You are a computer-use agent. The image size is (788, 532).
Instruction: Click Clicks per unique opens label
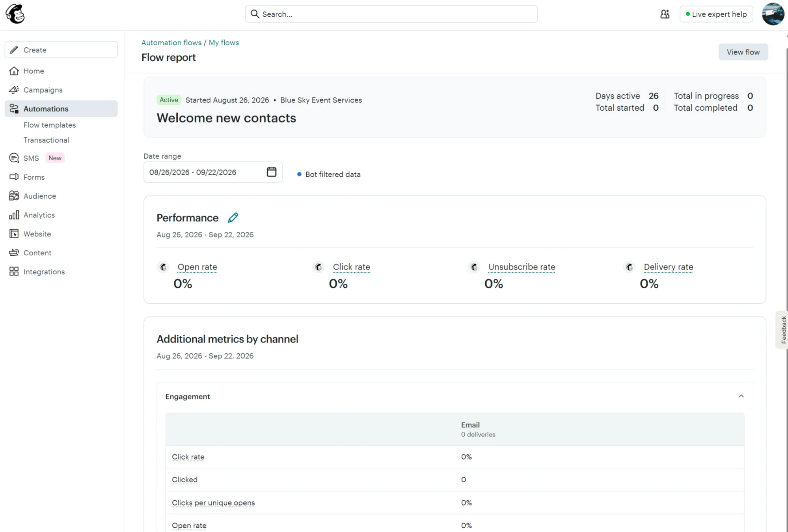click(213, 503)
